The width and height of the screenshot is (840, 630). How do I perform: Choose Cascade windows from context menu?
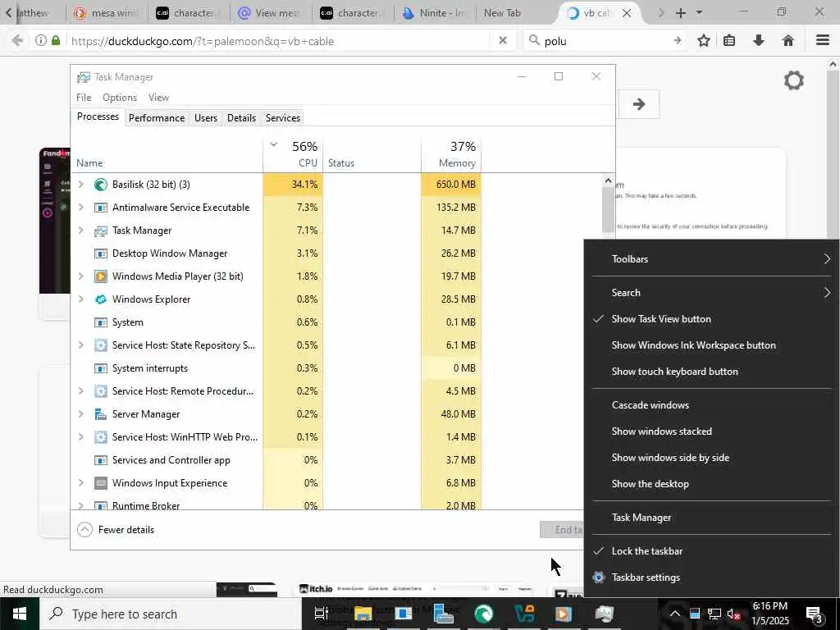(x=713, y=405)
